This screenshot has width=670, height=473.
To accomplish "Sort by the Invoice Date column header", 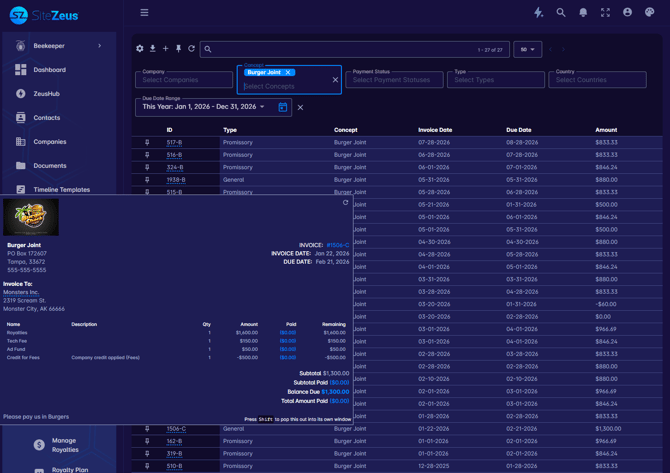I will click(x=435, y=130).
